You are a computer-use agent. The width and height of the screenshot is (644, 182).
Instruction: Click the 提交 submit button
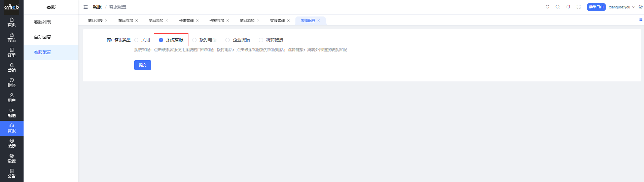coord(142,65)
